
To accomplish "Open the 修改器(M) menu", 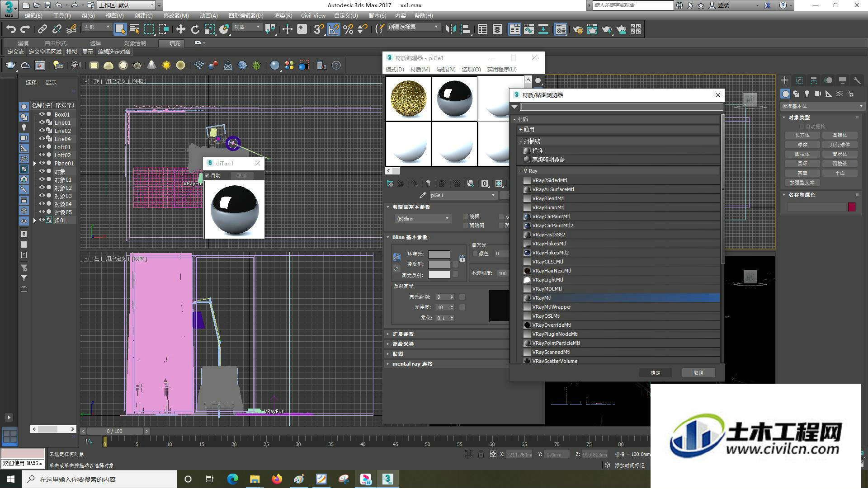I will 176,15.
